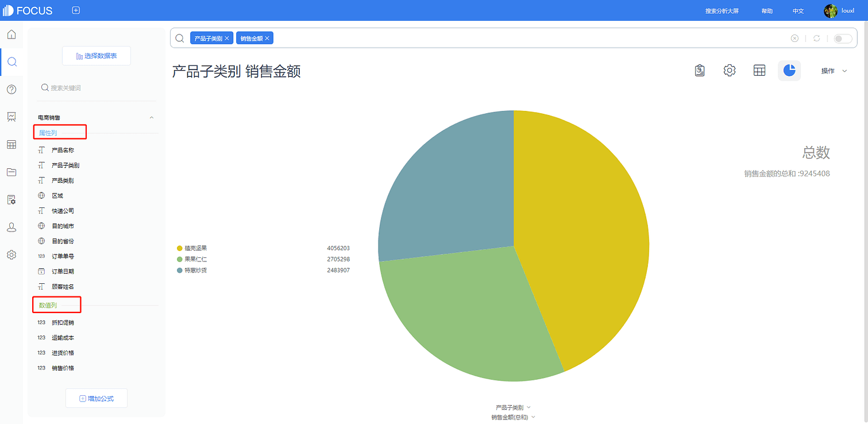The width and height of the screenshot is (868, 424).
Task: Open the system settings gear in sidebar
Action: click(11, 255)
